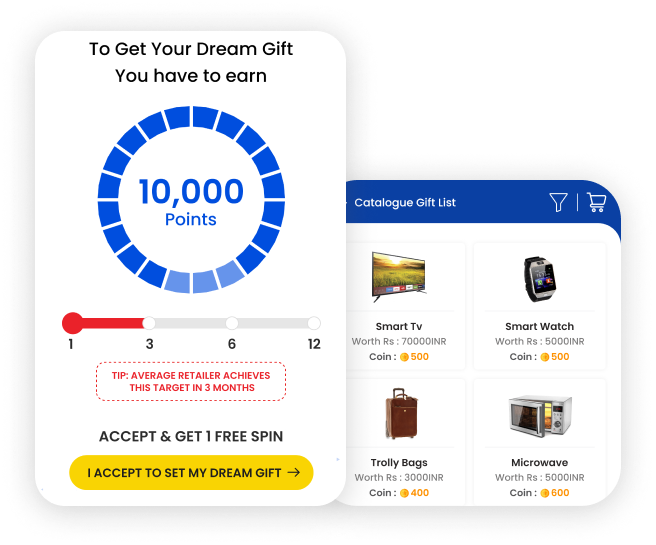The width and height of the screenshot is (656, 545).
Task: Click the coin icon under Smart Tv
Action: (x=404, y=357)
